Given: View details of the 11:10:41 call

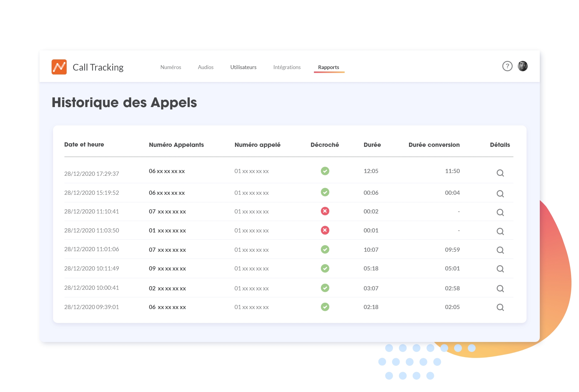Looking at the screenshot, I should 500,212.
